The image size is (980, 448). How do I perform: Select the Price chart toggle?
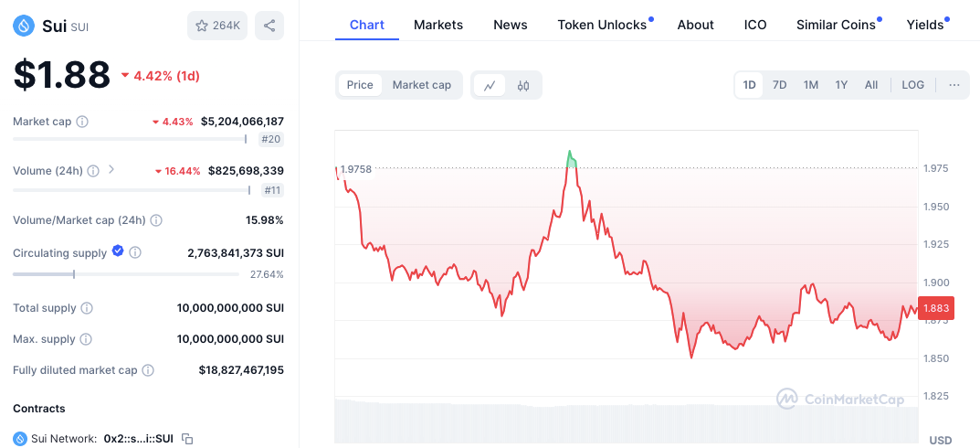[x=360, y=85]
